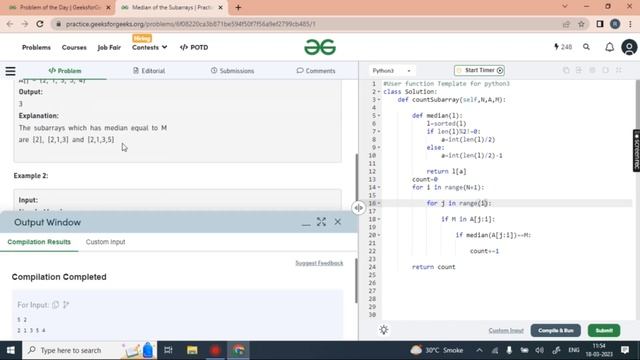Image resolution: width=640 pixels, height=360 pixels.
Task: Open Chrome profile R avatar
Action: tap(615, 24)
